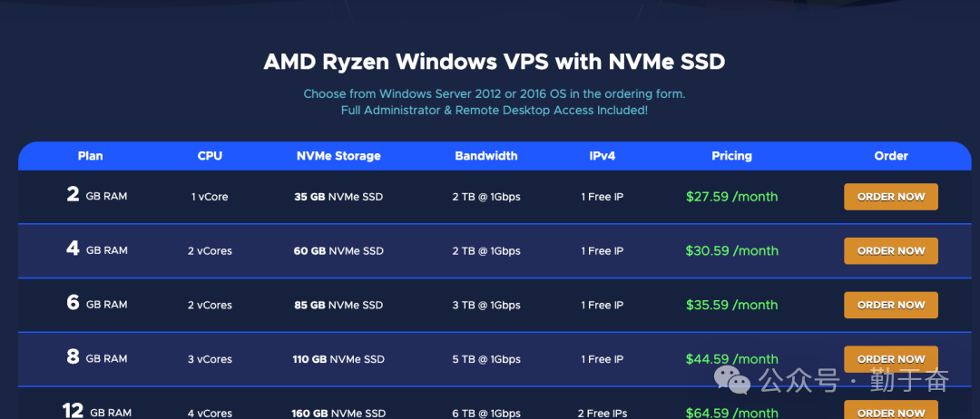
Task: Click the Windows Server 2012 or 2016 subtitle
Action: click(495, 94)
